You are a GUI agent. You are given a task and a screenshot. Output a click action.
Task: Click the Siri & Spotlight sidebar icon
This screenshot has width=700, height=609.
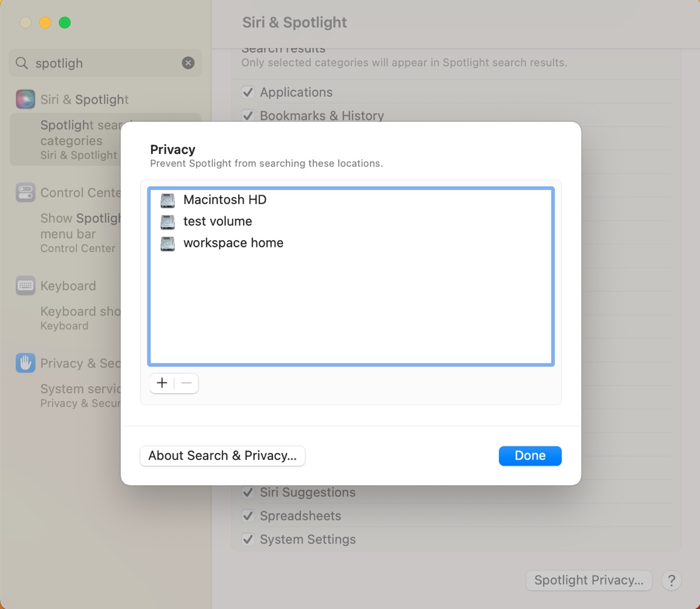click(25, 99)
